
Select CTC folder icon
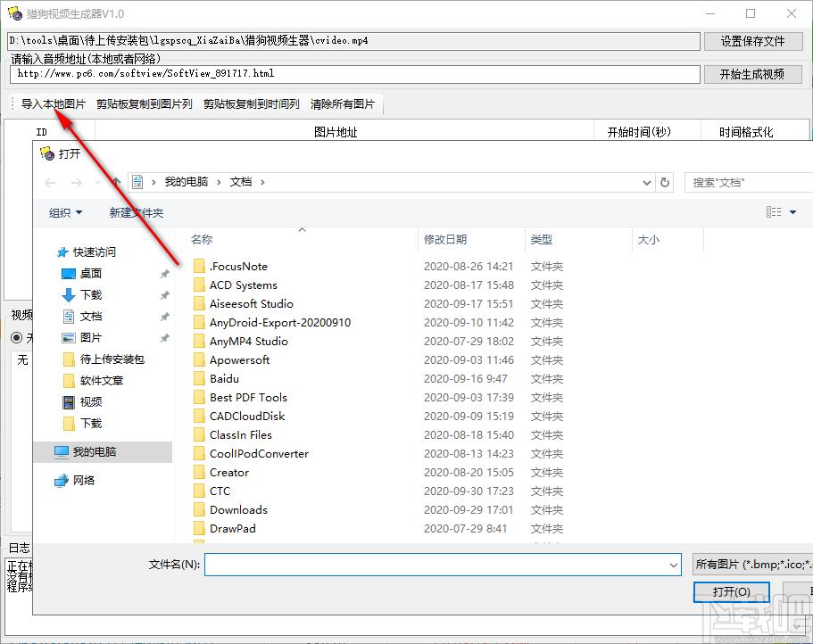199,491
